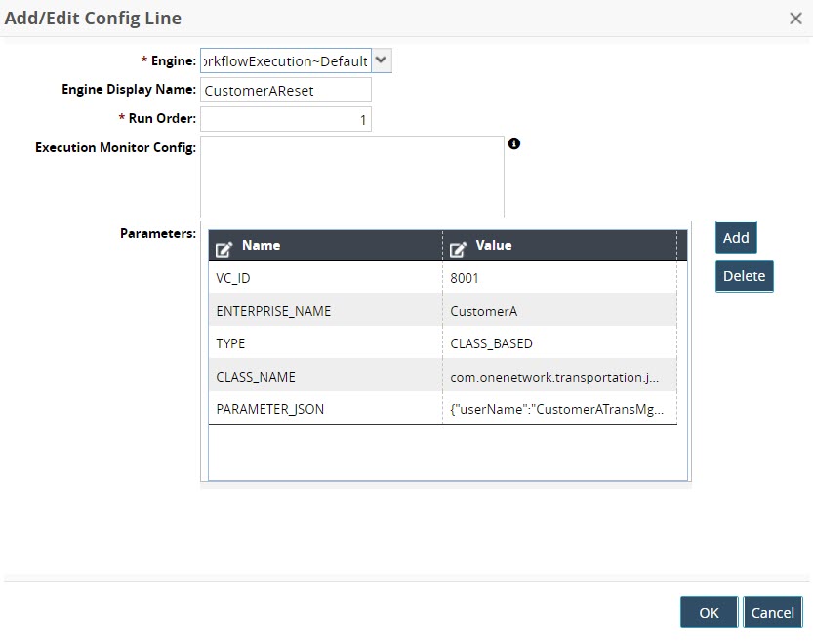Confirm with the OK button
813x644 pixels.
click(709, 612)
